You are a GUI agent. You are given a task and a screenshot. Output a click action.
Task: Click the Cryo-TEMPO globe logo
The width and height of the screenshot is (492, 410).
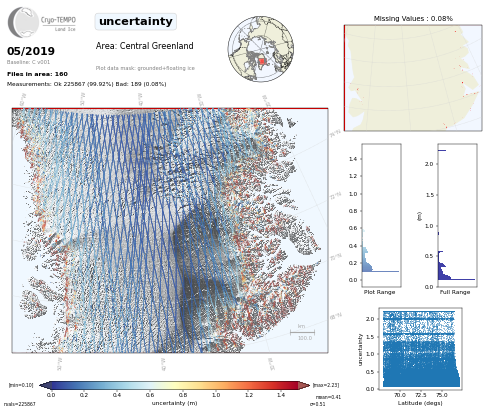coord(23,22)
